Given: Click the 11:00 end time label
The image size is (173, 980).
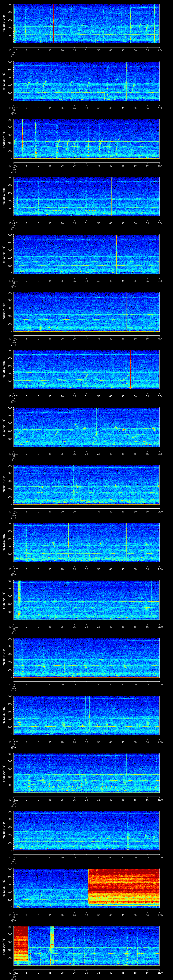Looking at the screenshot, I should [160, 569].
